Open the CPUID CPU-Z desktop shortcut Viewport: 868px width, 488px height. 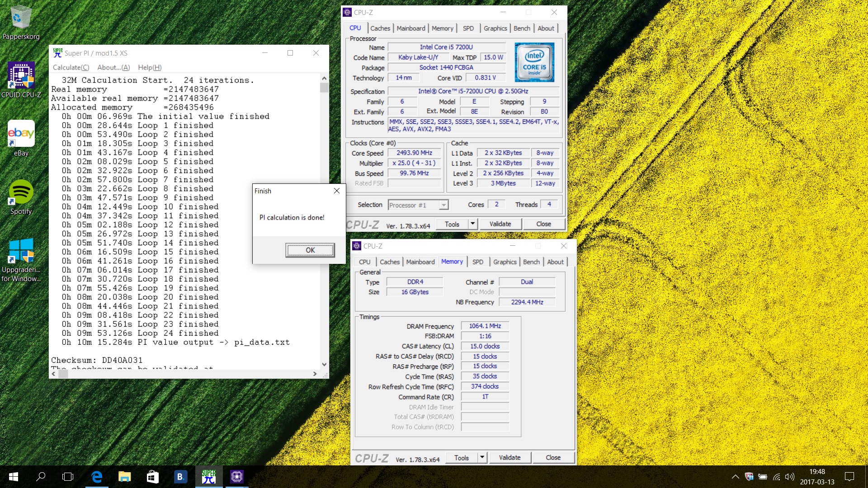pos(21,80)
